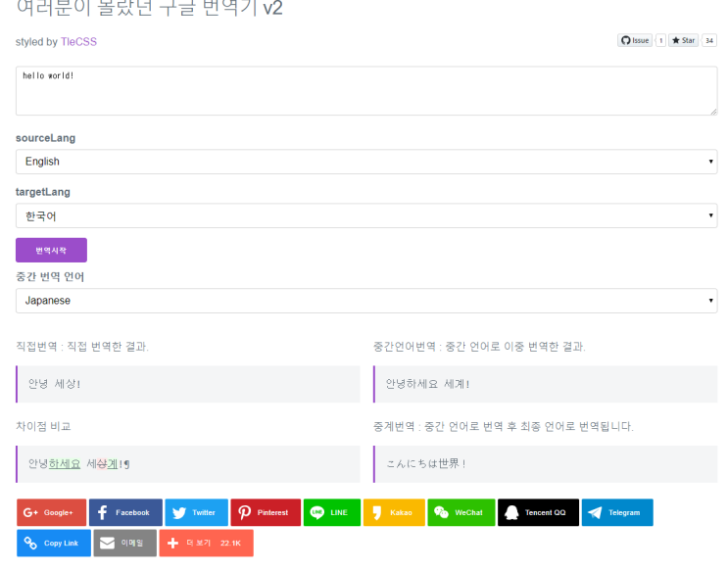This screenshot has width=728, height=571.
Task: Follow the TleCSS link
Action: [x=78, y=42]
